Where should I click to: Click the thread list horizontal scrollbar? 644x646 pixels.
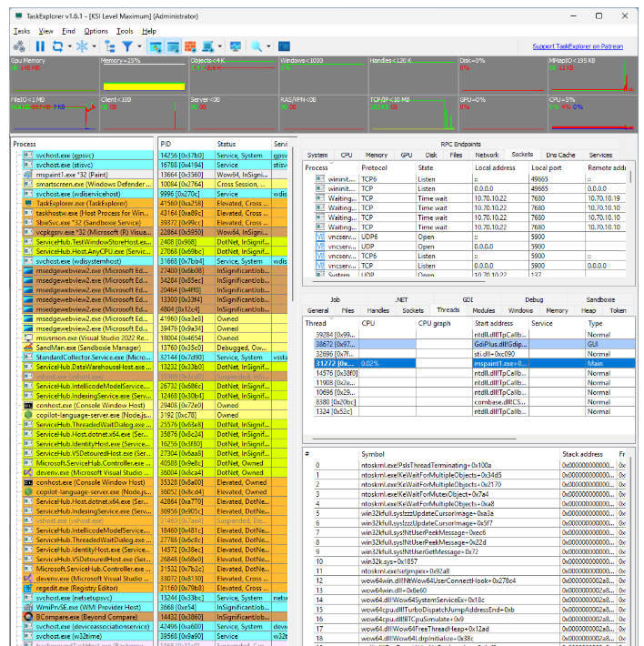coord(414,439)
